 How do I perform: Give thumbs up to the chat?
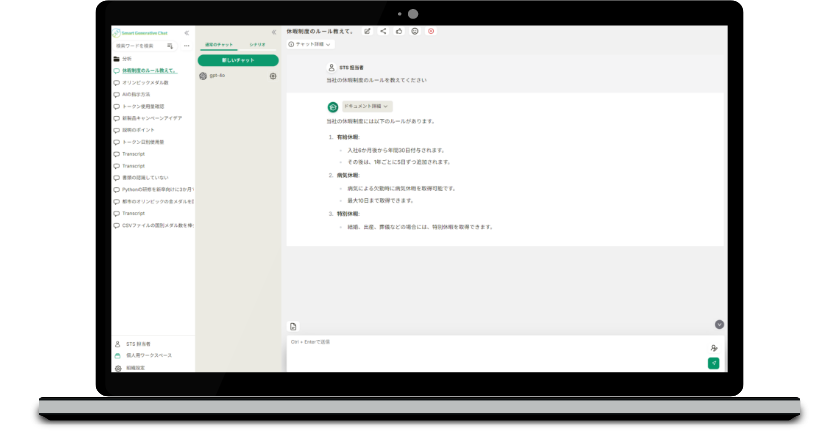point(399,32)
